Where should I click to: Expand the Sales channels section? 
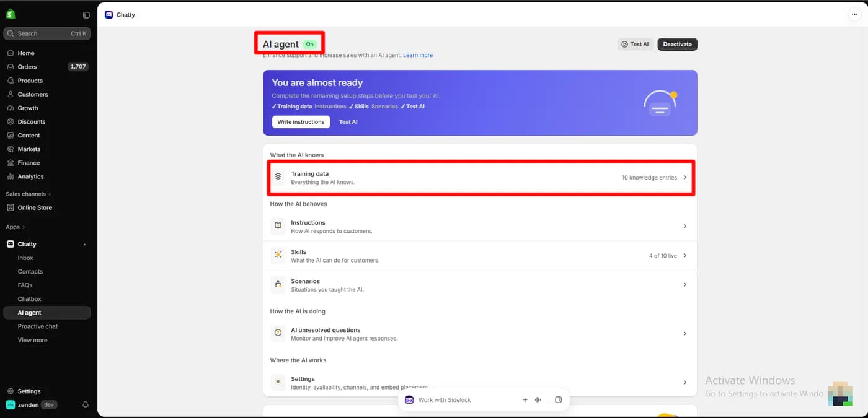pos(29,194)
